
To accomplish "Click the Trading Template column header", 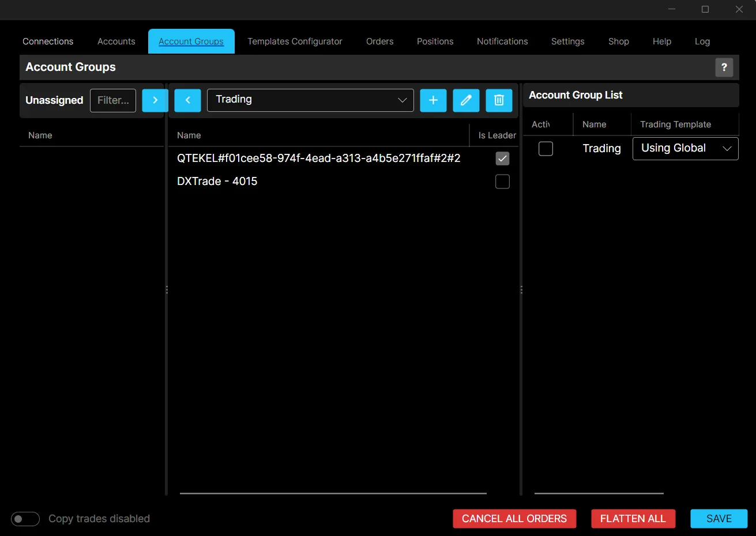I will coord(675,124).
